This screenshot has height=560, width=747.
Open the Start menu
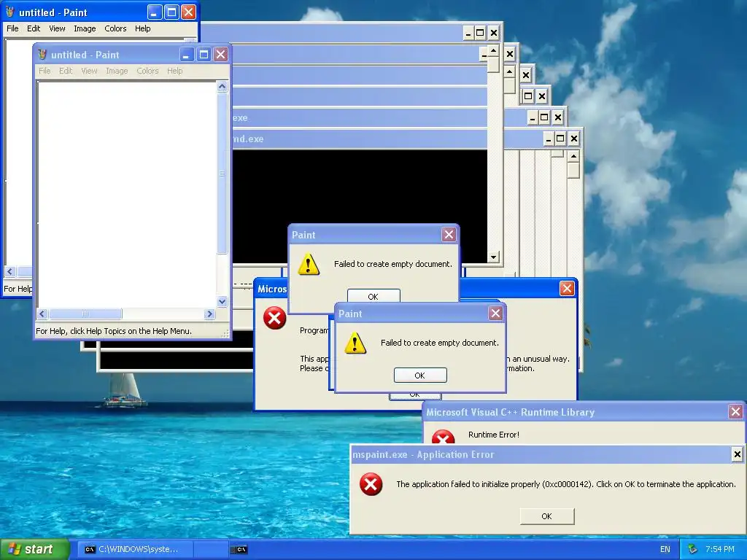click(34, 549)
